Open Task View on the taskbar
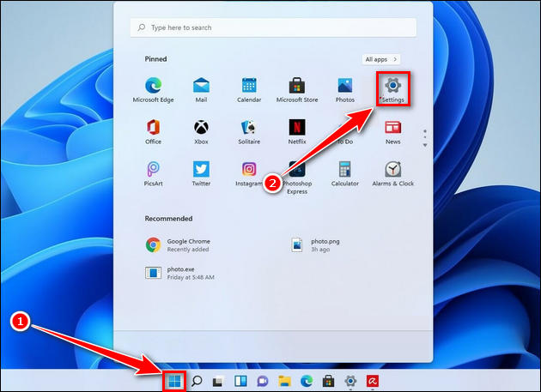The width and height of the screenshot is (541, 392). (x=218, y=381)
